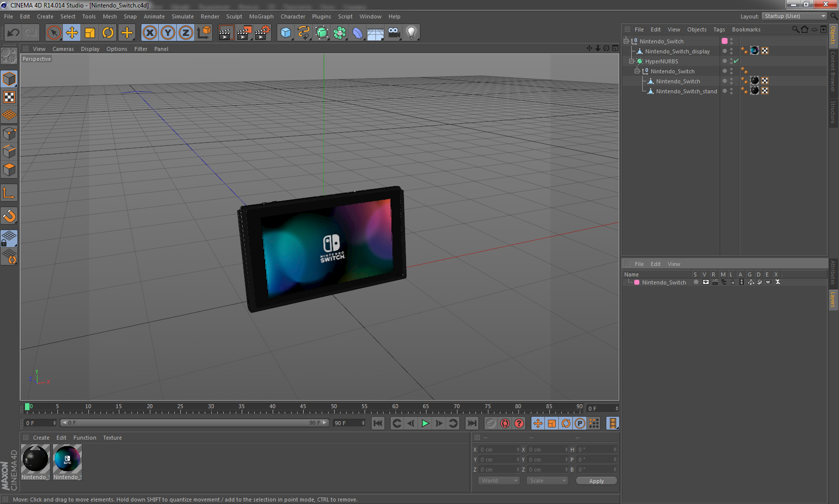Toggle X axis lock
Image resolution: width=839 pixels, height=504 pixels.
tap(149, 33)
